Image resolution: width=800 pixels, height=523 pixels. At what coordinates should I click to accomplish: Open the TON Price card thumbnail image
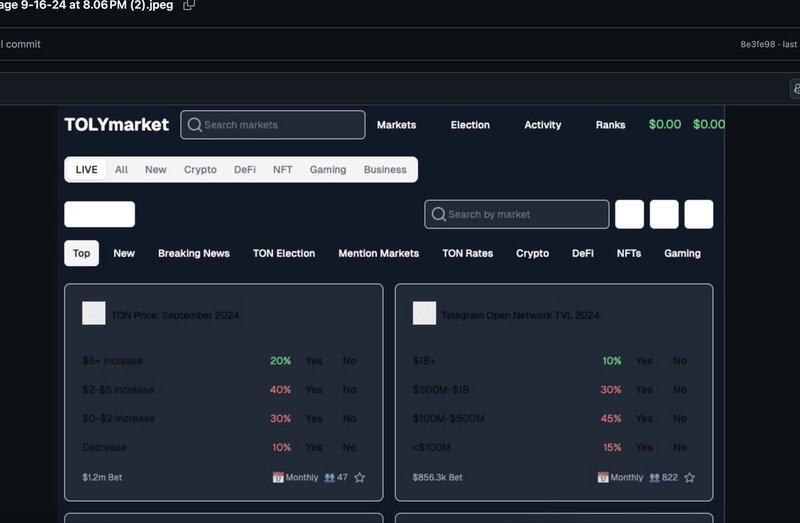[x=93, y=314]
